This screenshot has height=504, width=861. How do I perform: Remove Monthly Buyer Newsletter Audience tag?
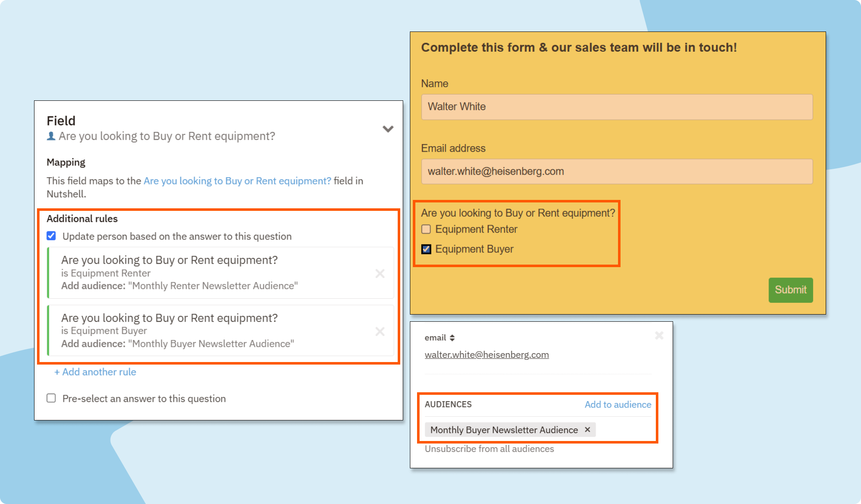tap(587, 430)
